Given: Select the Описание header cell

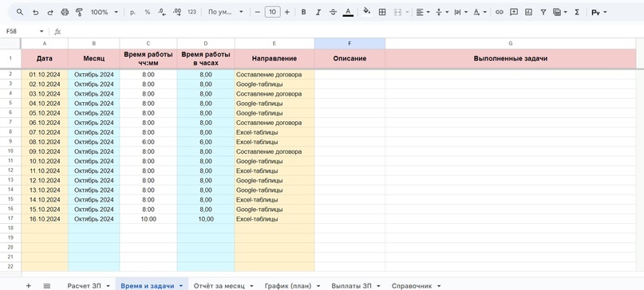Looking at the screenshot, I should tap(350, 59).
